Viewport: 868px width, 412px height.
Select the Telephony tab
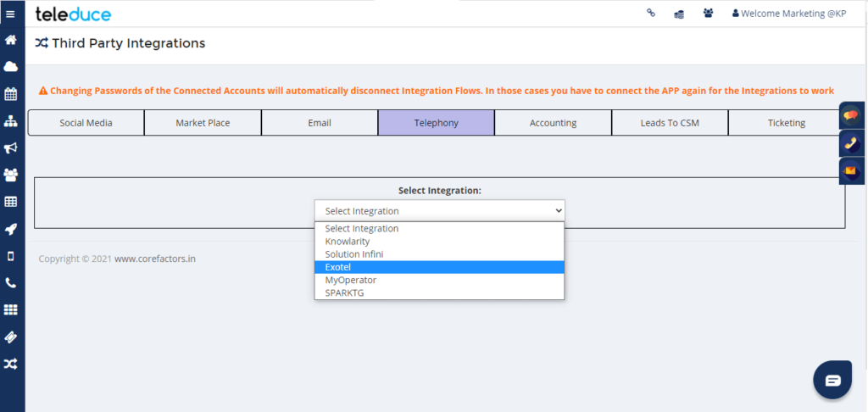(437, 123)
